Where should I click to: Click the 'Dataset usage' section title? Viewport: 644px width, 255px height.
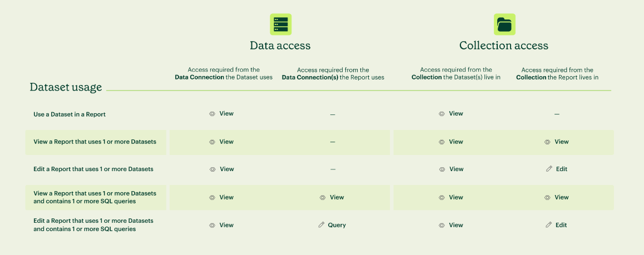(x=66, y=87)
